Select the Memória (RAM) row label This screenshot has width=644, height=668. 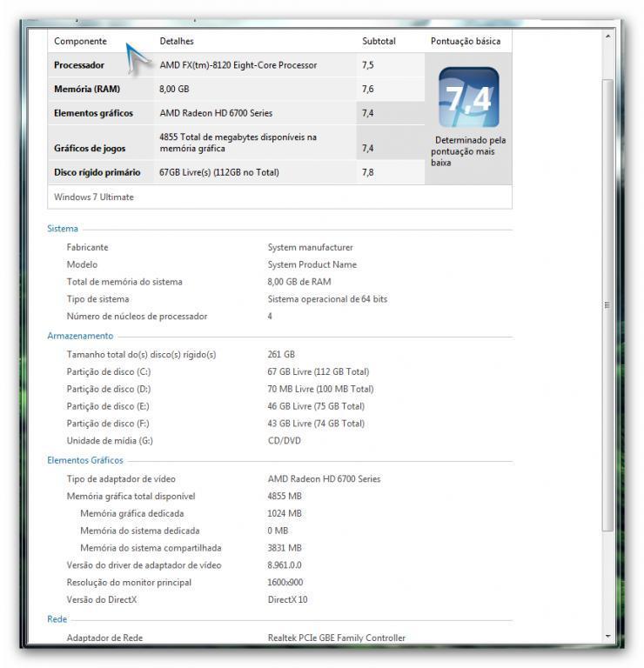[87, 89]
